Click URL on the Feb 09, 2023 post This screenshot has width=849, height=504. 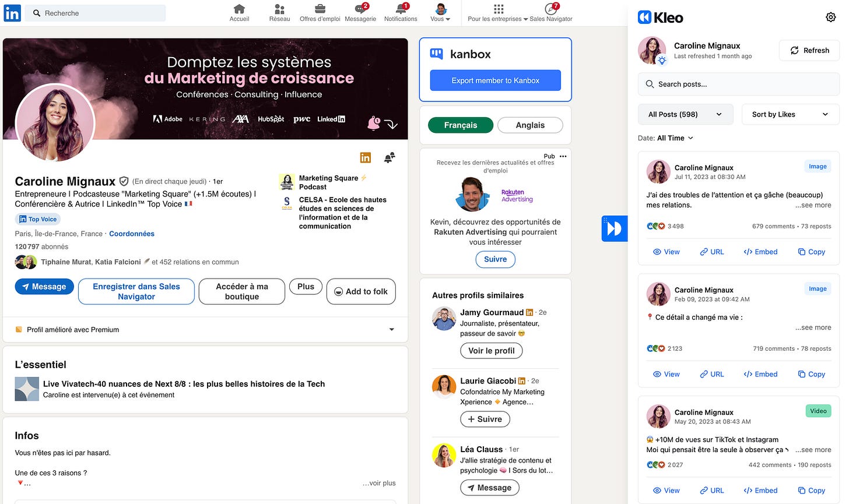click(712, 374)
